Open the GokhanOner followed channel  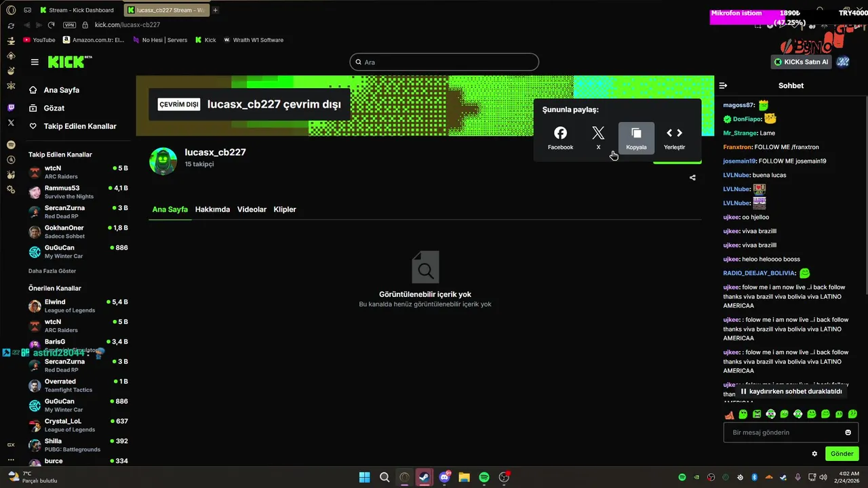coord(78,232)
